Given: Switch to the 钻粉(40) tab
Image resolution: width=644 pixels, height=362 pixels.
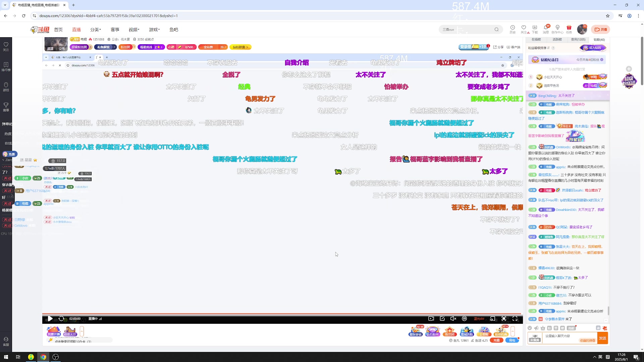Looking at the screenshot, I should (599, 40).
